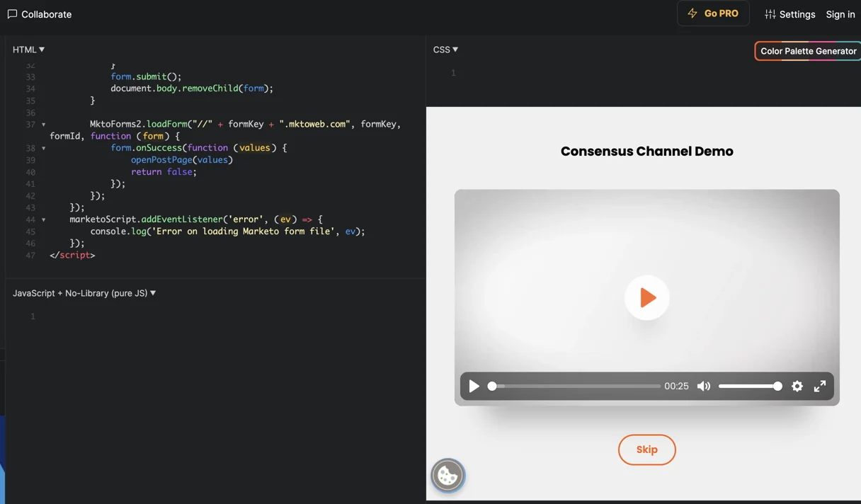Open the CSS panel dropdown
The width and height of the screenshot is (861, 504).
click(x=445, y=50)
